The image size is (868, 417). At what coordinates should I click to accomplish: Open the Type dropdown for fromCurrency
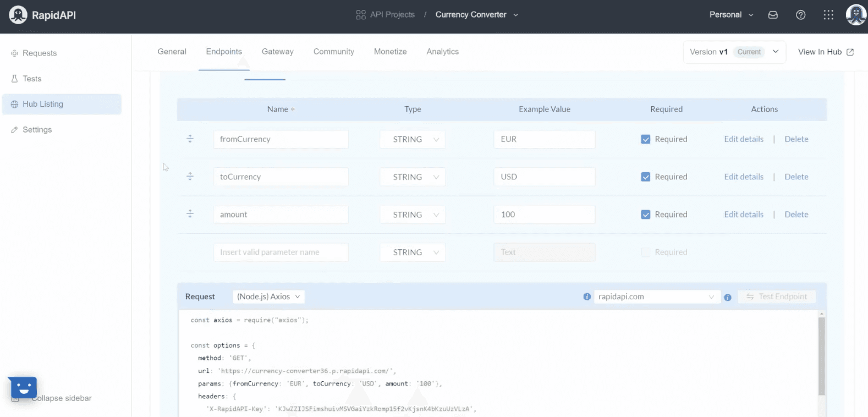tap(413, 139)
